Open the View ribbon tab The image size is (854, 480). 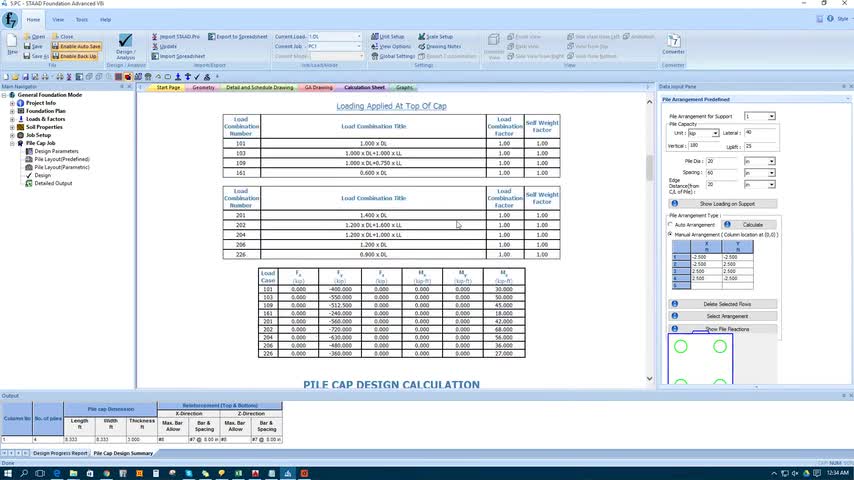[x=58, y=20]
